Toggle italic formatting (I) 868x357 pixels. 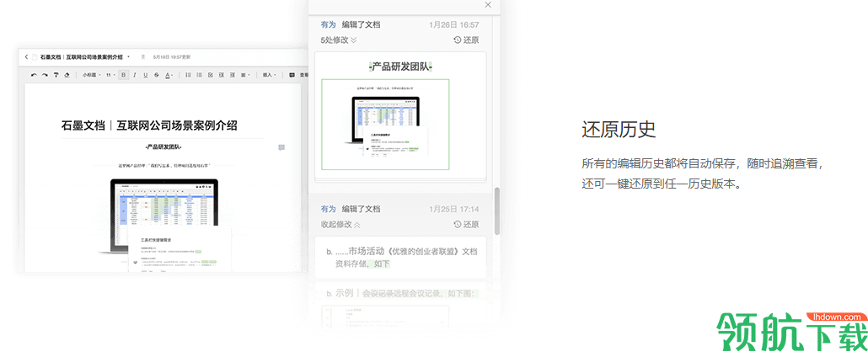[135, 75]
